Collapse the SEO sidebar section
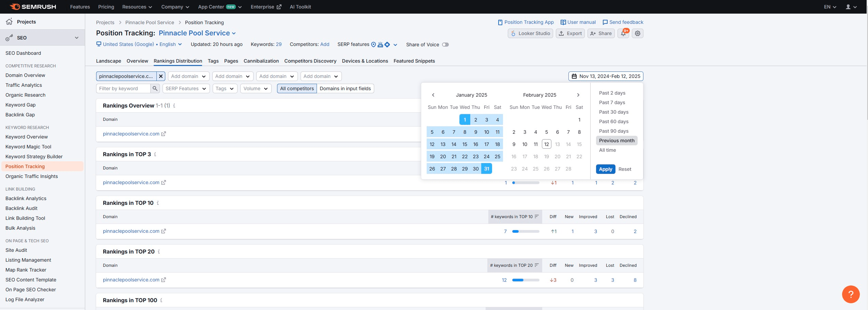This screenshot has height=310, width=868. (77, 38)
